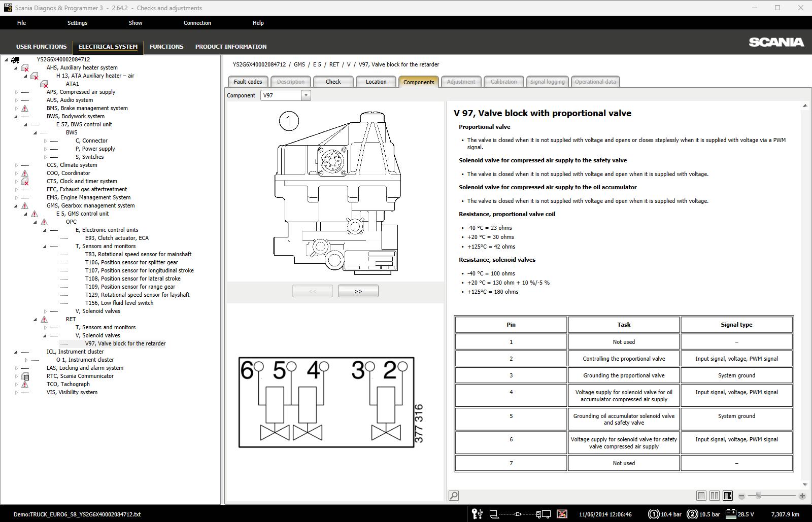
Task: Open the Connection menu
Action: (197, 23)
